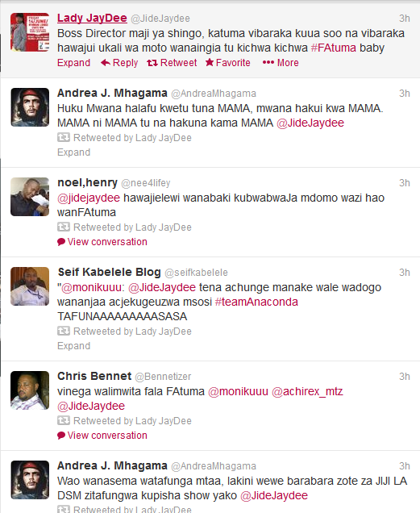Viewport: 420px width, 513px height.
Task: Click the @jidejaydee mention in noel,henry's tweet
Action: point(89,198)
